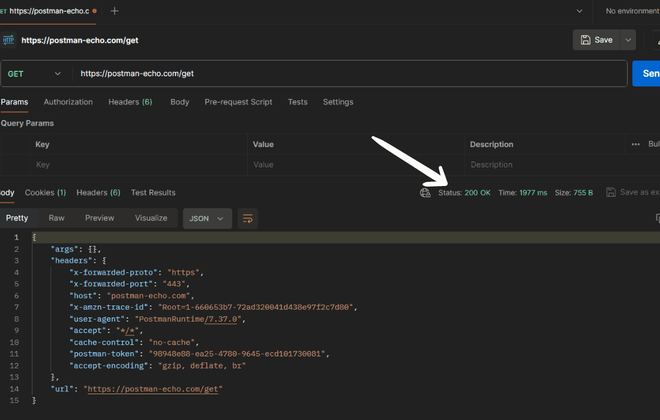
Task: Open the JSON format dropdown
Action: tap(207, 218)
